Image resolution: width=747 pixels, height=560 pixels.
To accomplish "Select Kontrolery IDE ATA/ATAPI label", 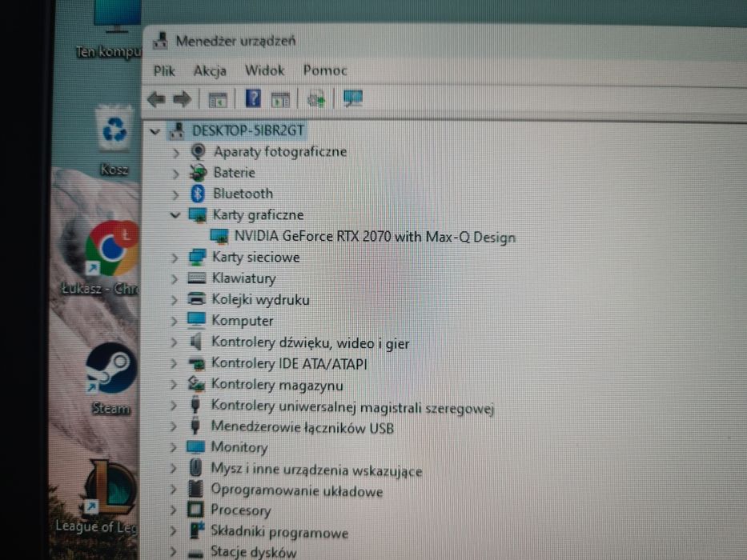I will click(x=289, y=364).
